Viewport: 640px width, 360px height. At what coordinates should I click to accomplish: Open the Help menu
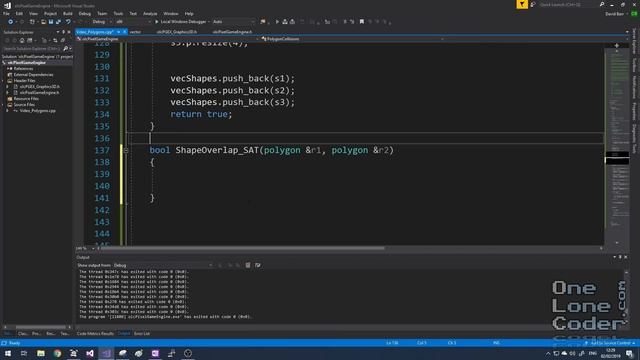point(189,13)
